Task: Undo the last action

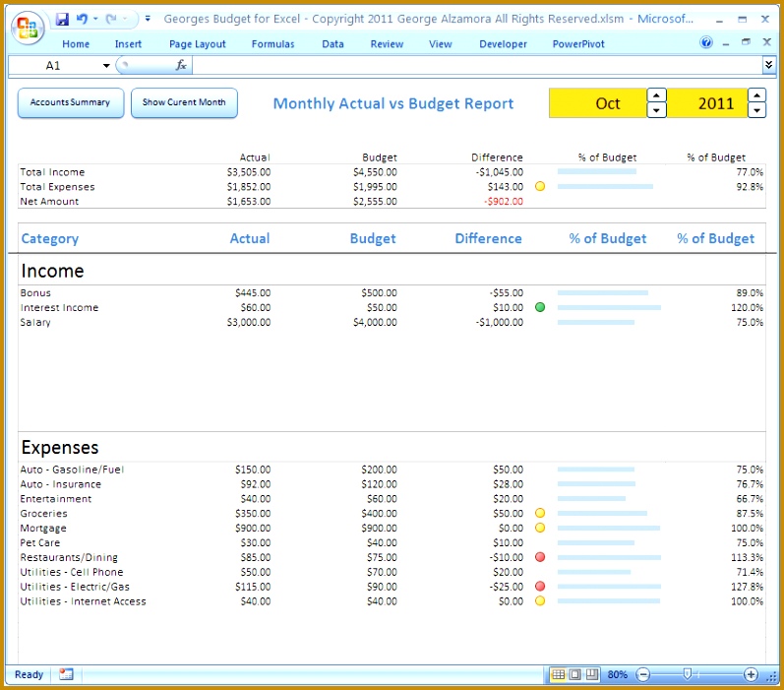Action: pos(82,19)
